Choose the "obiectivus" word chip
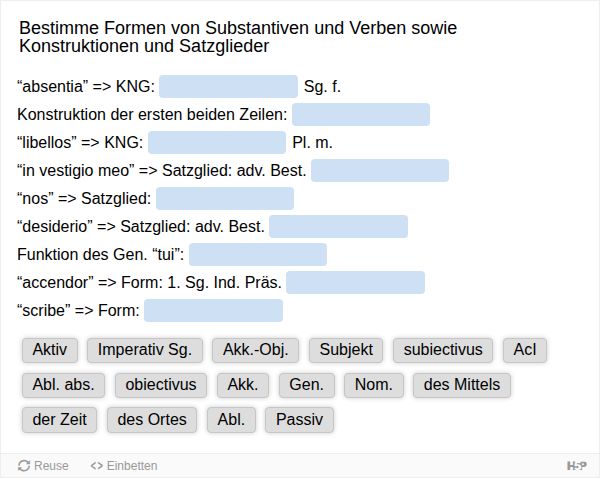 [161, 385]
